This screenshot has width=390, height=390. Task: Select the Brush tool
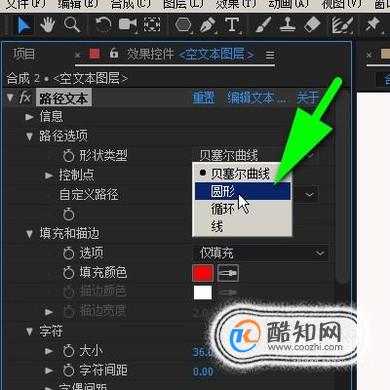click(263, 25)
